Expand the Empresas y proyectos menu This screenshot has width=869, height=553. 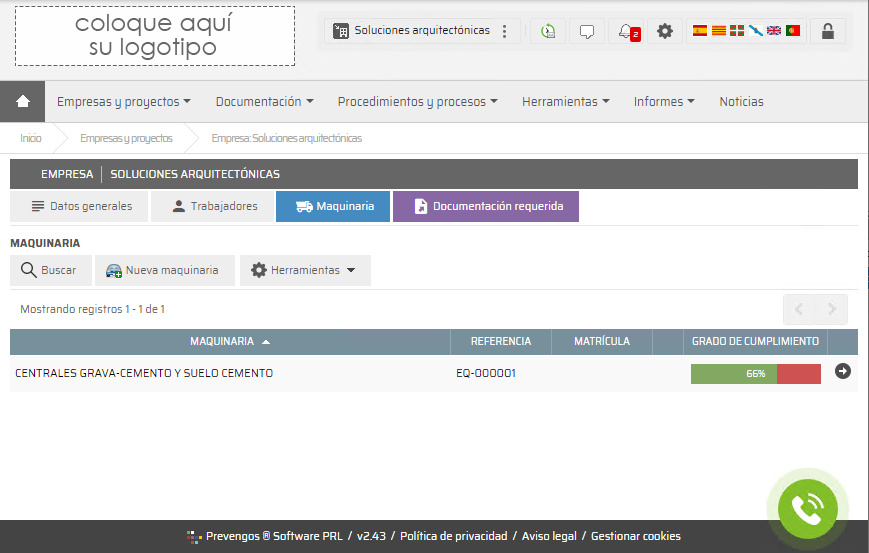123,101
